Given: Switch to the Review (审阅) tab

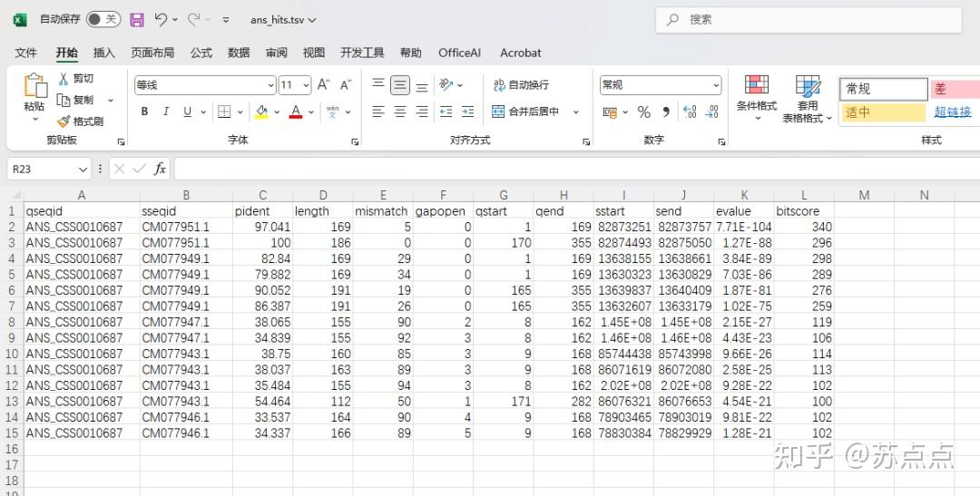Looking at the screenshot, I should point(276,53).
